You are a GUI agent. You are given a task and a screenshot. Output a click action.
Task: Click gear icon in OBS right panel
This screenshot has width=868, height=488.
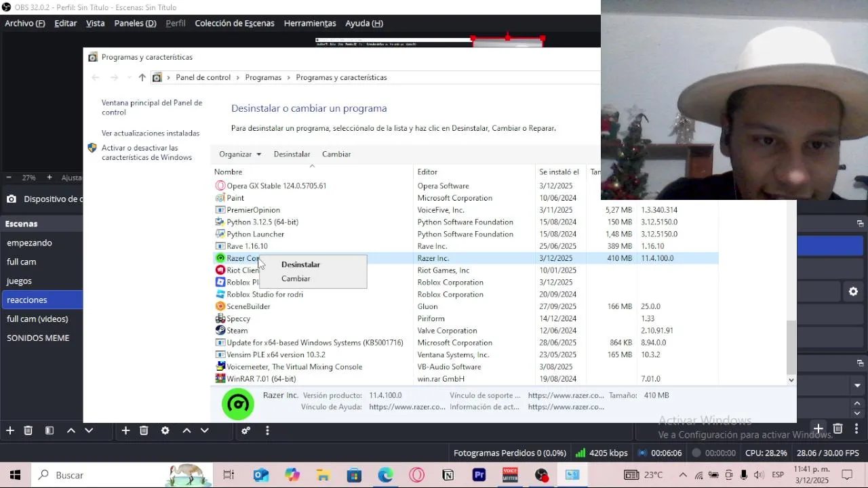coord(853,291)
